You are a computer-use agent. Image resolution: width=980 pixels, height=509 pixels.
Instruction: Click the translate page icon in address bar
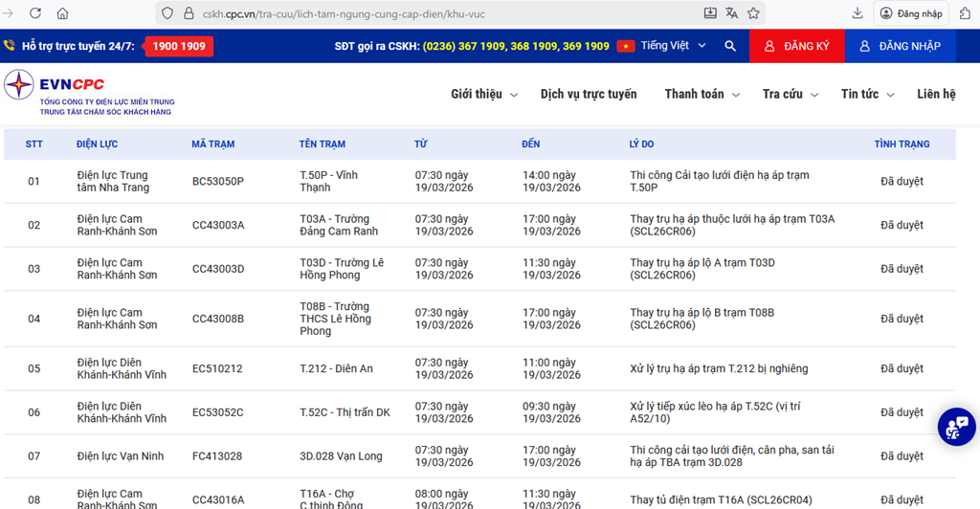tap(732, 13)
